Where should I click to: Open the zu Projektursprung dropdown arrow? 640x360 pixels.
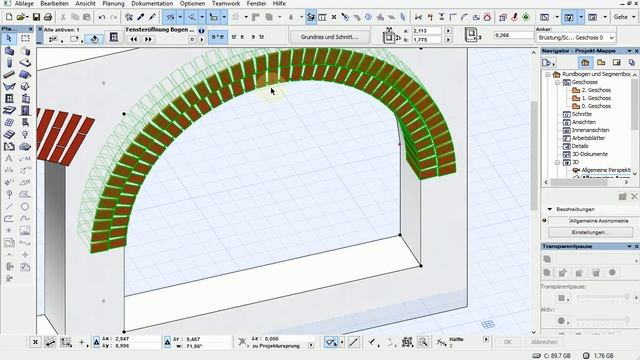click(311, 346)
